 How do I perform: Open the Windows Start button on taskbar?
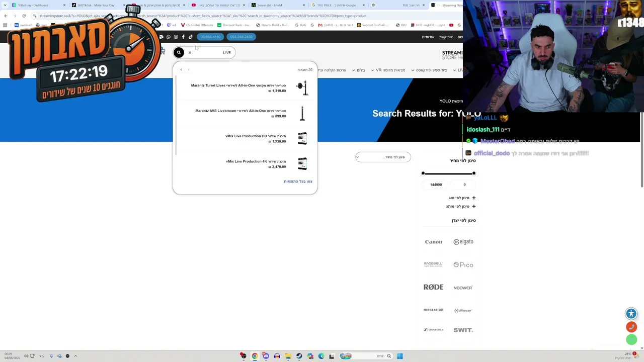click(x=399, y=356)
